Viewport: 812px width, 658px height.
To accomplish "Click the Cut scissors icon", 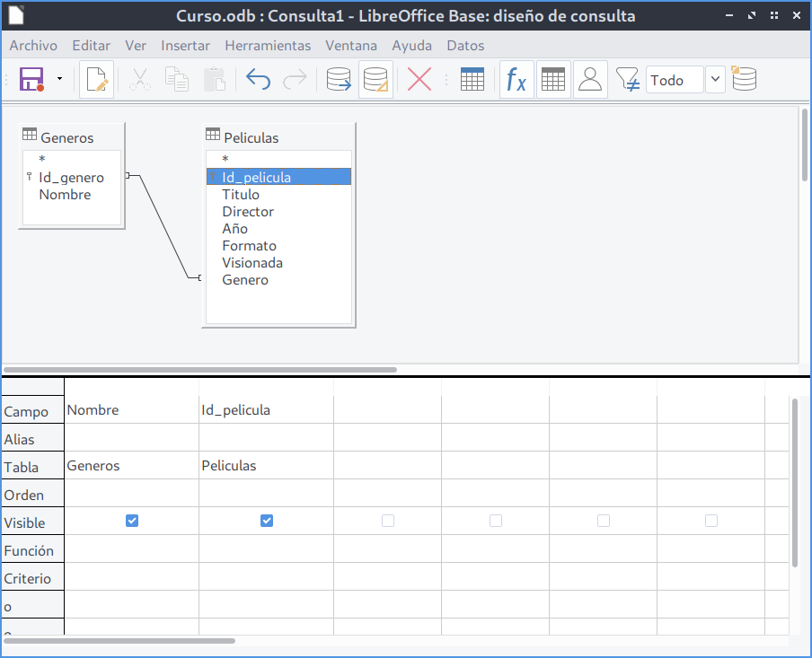I will tap(140, 80).
